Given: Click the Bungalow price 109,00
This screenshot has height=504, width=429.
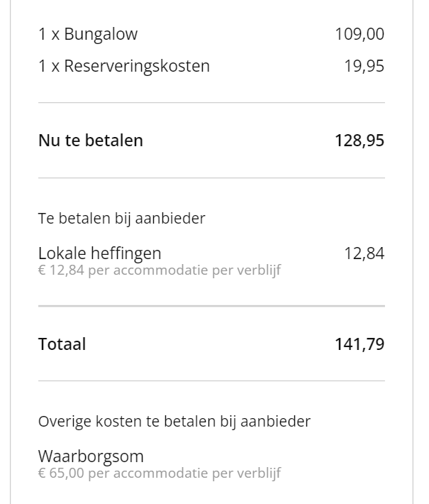Looking at the screenshot, I should coord(360,34).
